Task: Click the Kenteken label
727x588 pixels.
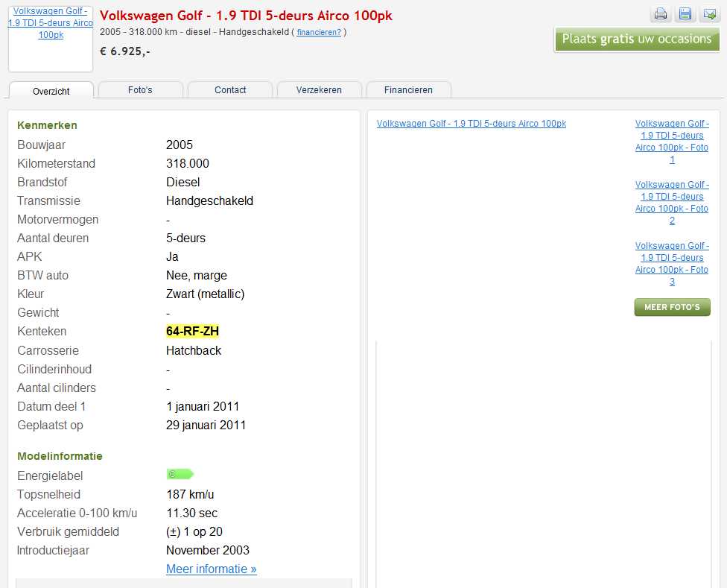Action: (42, 331)
